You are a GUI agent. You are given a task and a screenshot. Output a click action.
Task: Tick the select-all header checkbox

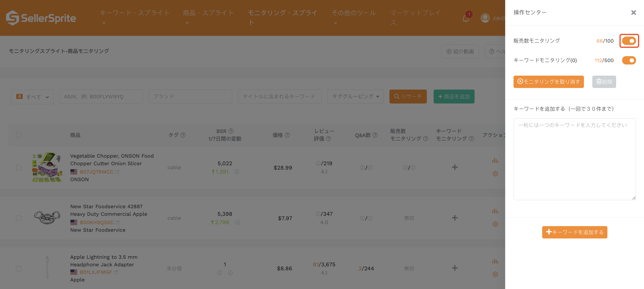[x=19, y=135]
